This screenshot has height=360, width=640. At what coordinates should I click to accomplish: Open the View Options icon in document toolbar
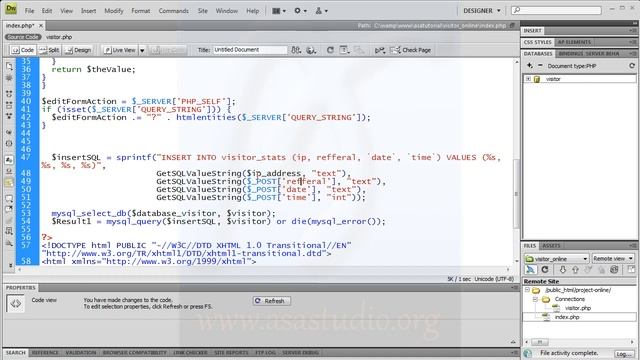tap(344, 50)
